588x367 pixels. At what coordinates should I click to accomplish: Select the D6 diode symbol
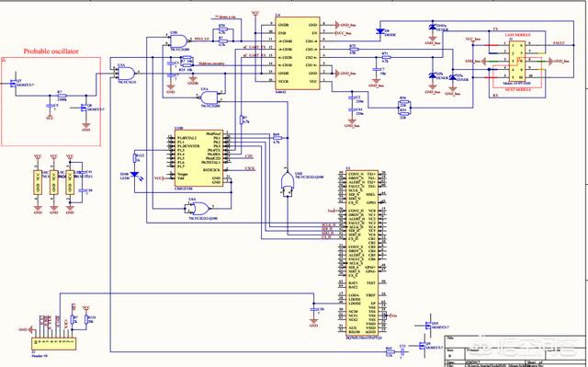click(x=380, y=31)
